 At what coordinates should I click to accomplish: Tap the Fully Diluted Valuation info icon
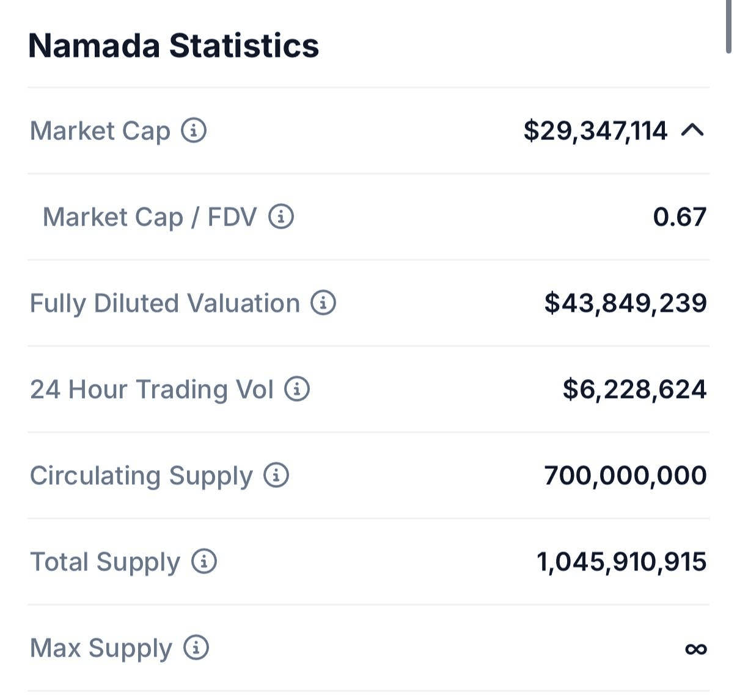[x=323, y=303]
